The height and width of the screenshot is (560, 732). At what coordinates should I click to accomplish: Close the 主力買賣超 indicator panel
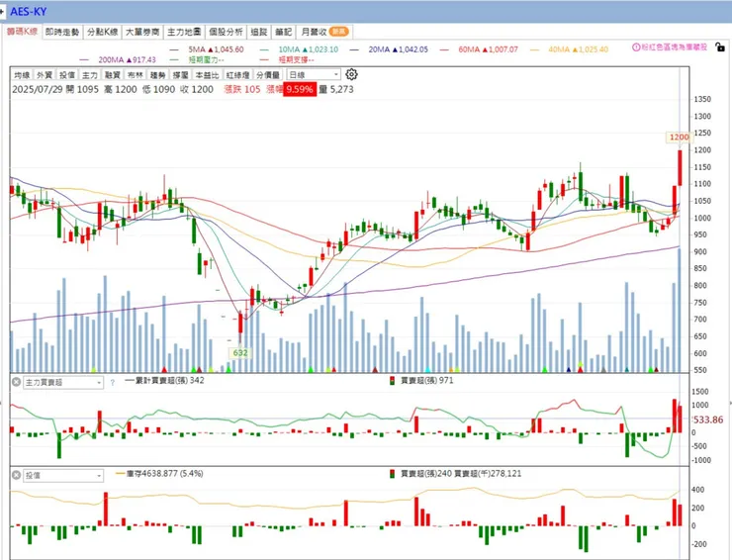click(x=16, y=382)
